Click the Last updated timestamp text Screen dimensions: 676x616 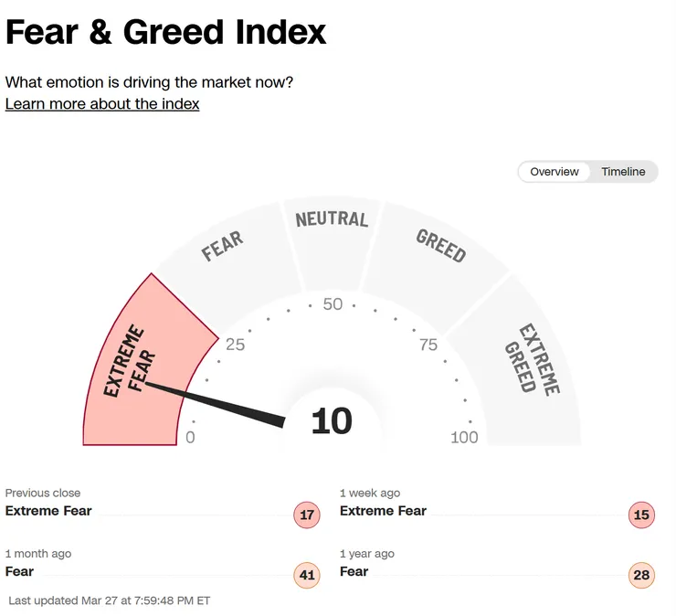[110, 600]
